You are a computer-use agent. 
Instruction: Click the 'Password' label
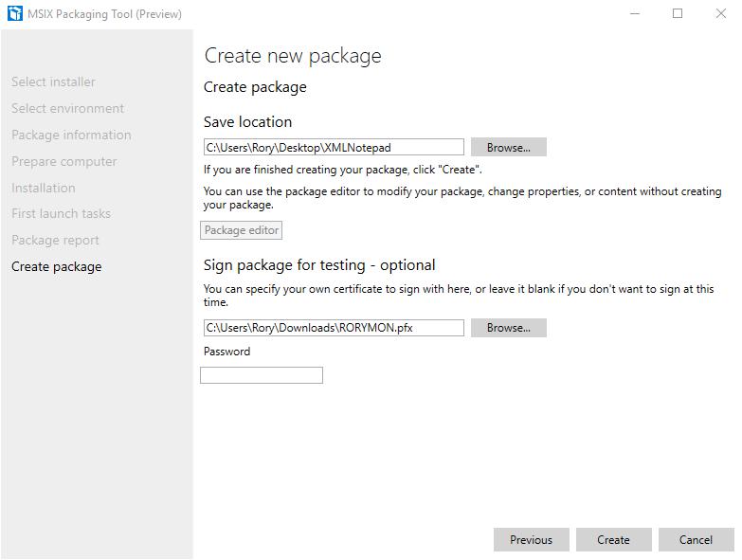click(x=226, y=352)
